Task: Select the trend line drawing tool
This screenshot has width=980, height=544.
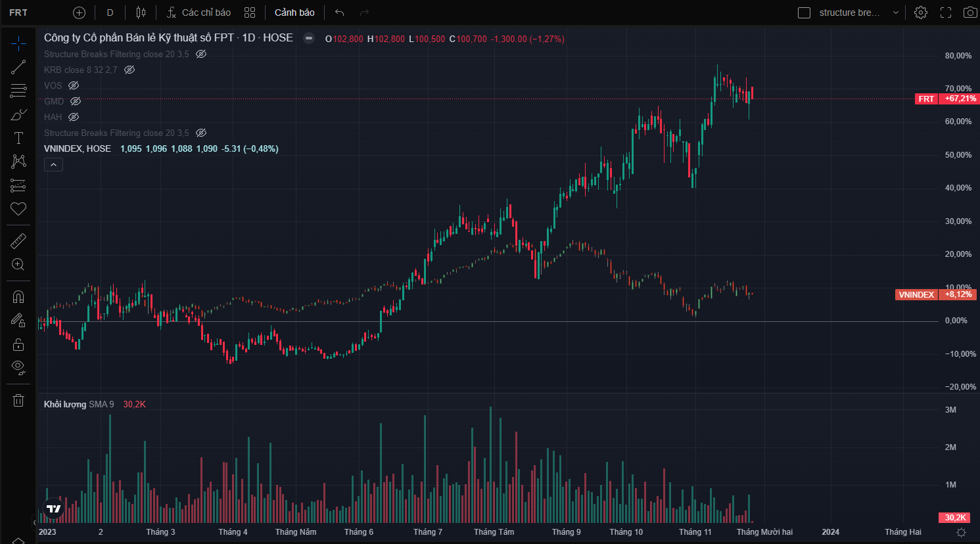Action: [x=18, y=67]
